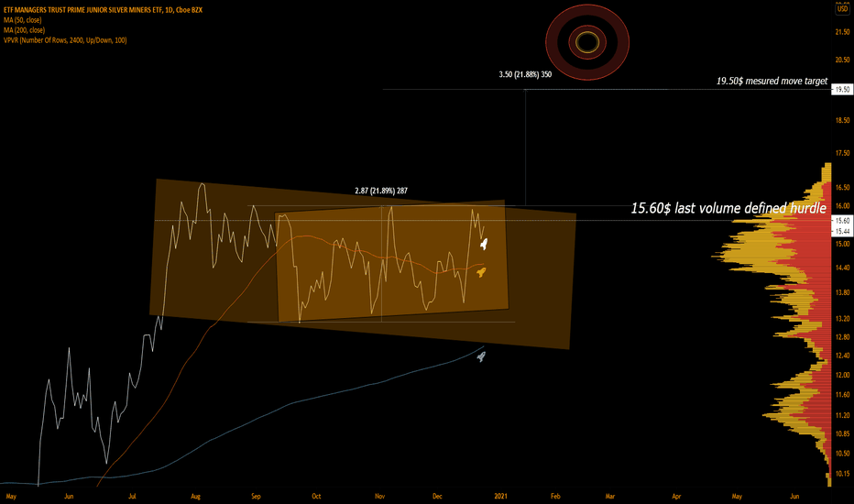854x504 pixels.
Task: Click the white rocket icon near price line
Action: [x=483, y=244]
